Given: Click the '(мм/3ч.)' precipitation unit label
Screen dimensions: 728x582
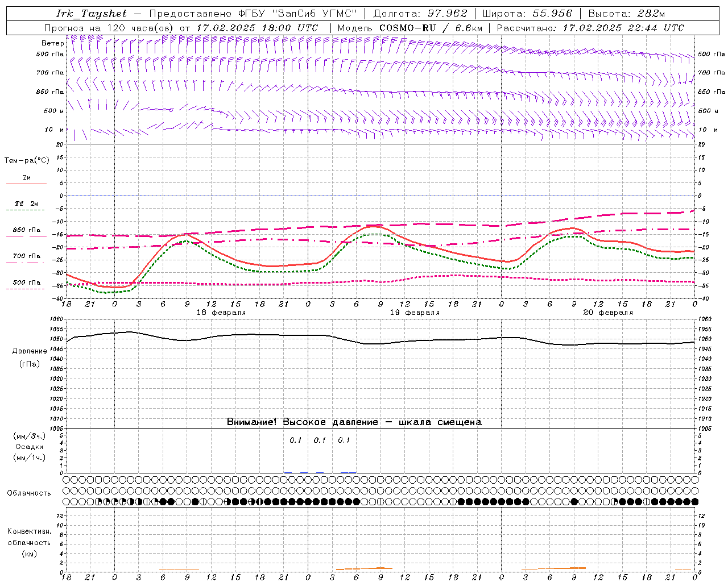Looking at the screenshot, I should (x=30, y=436).
